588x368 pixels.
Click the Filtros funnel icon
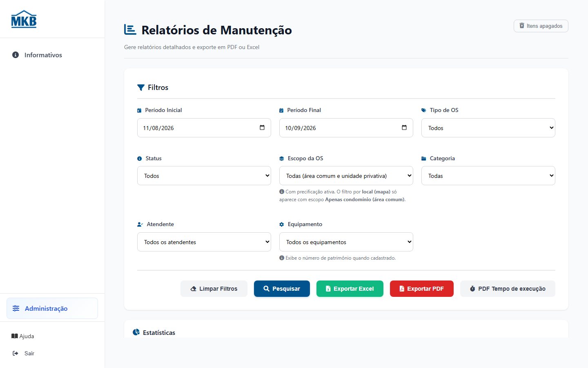[141, 88]
